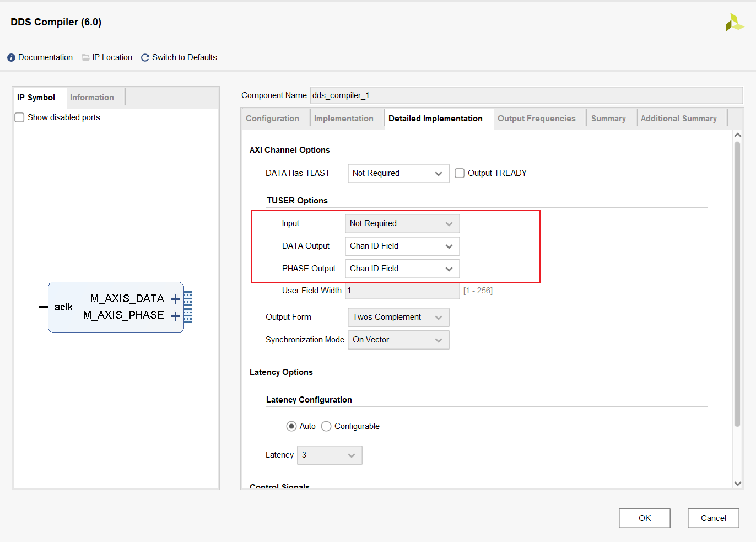
Task: Click the User Field Width input field
Action: point(402,291)
